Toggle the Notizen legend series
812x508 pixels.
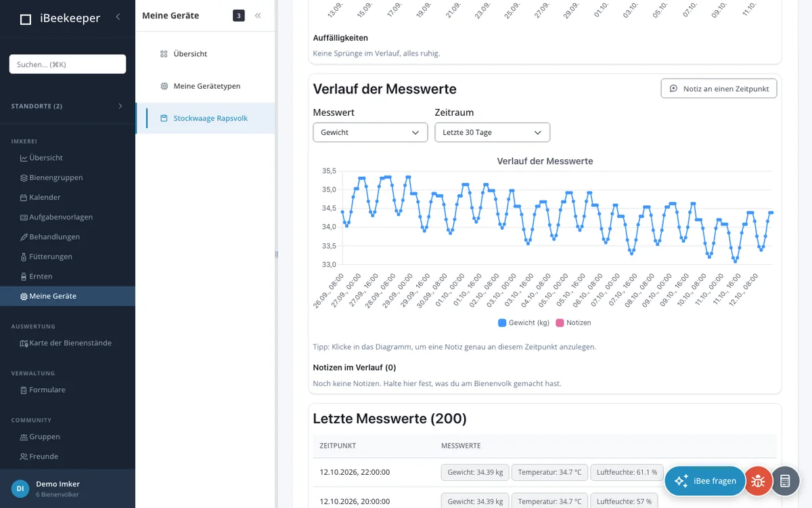point(573,323)
